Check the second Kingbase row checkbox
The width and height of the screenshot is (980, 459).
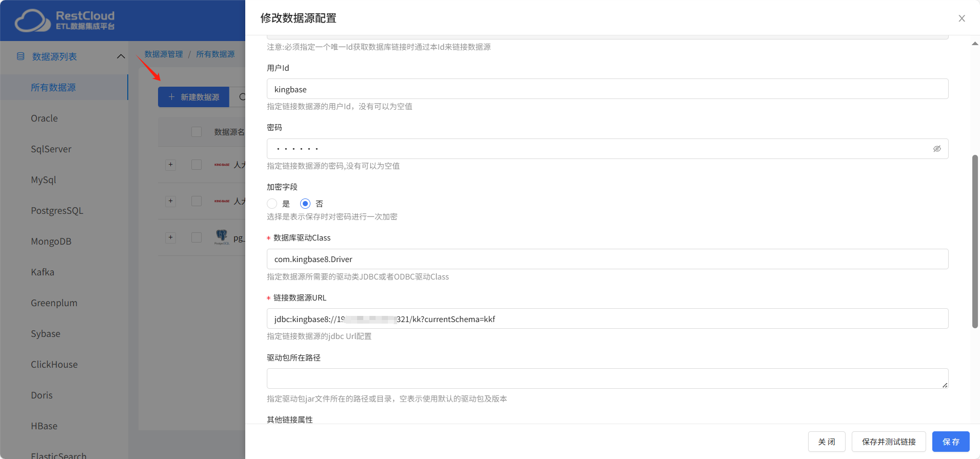coord(197,201)
